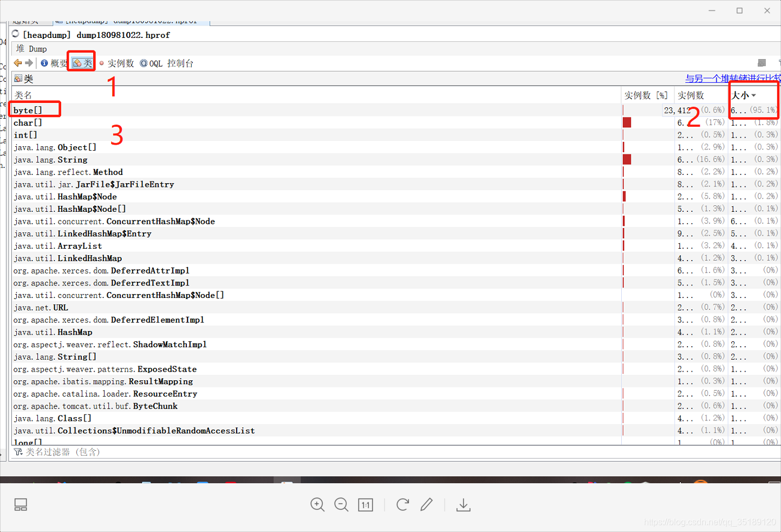781x532 pixels.
Task: Click the rotate image icon
Action: tap(402, 505)
